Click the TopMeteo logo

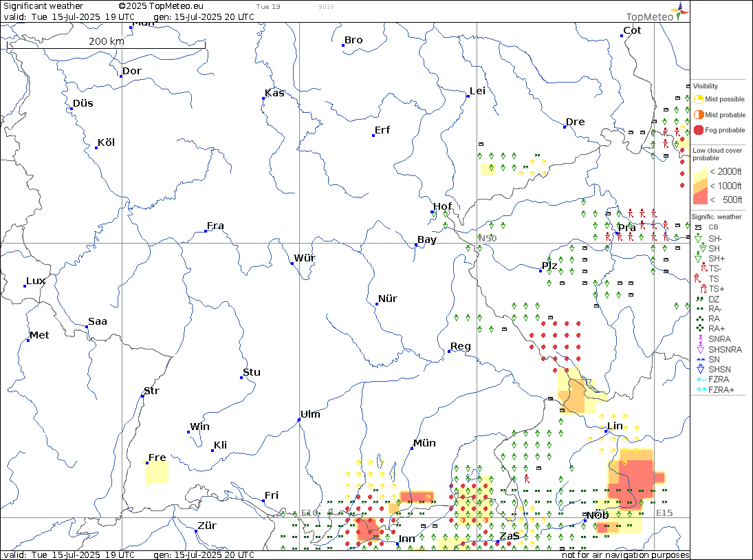(657, 12)
